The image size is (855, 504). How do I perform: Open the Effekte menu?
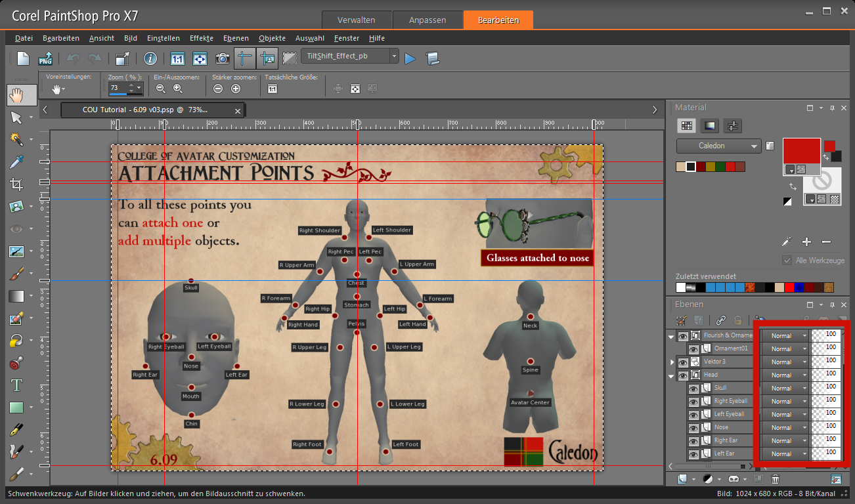pyautogui.click(x=201, y=38)
